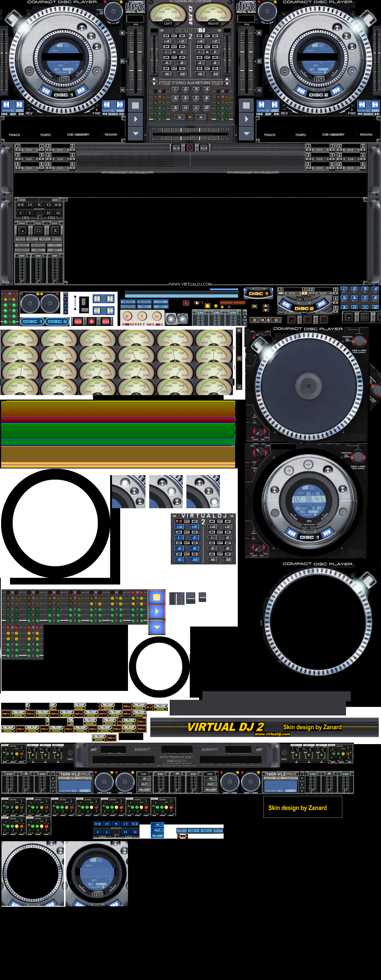Click the plus button beside the left pitch slider
Viewport: 381px width, 980px height.
pyautogui.click(x=122, y=33)
